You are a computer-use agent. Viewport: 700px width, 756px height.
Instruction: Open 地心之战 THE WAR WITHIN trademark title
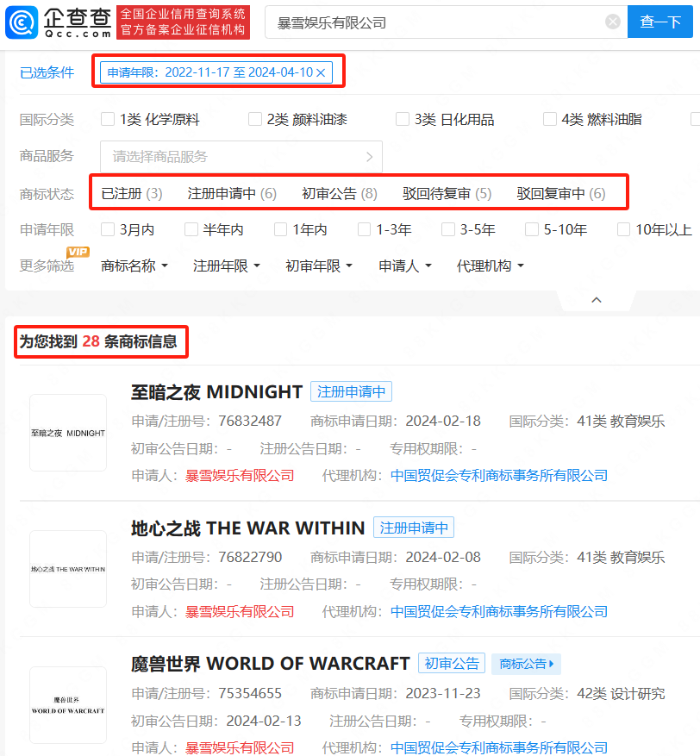(x=247, y=528)
